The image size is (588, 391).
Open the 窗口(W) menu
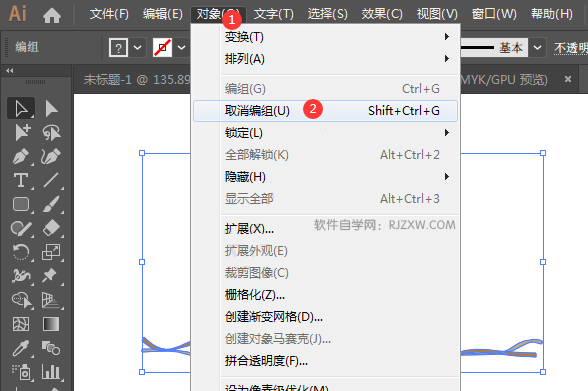494,14
